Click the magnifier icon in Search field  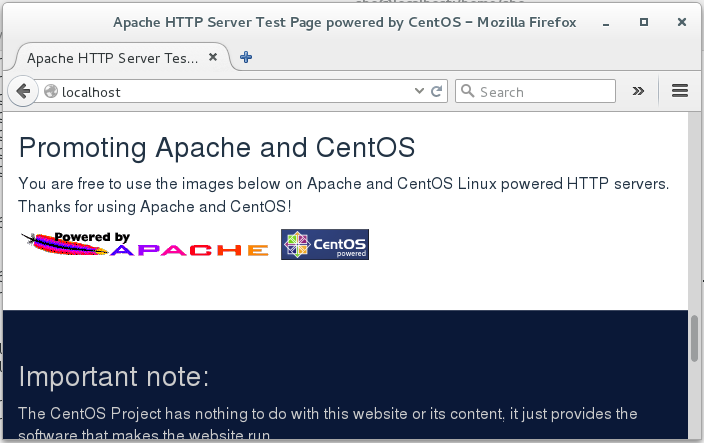pos(467,91)
